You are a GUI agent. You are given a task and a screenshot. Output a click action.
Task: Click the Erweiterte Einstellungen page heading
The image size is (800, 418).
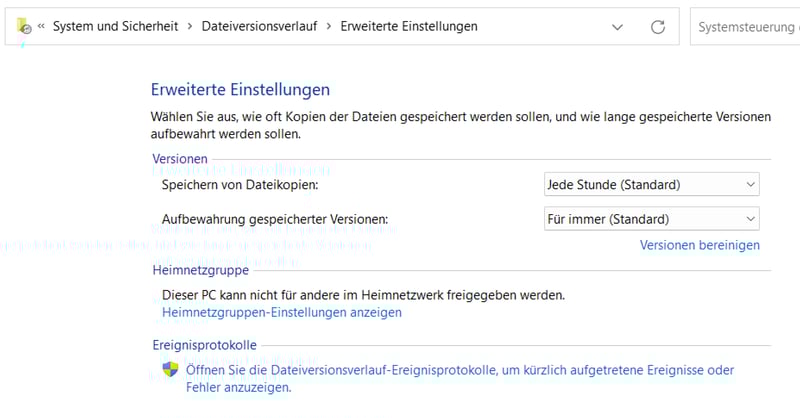tap(240, 90)
